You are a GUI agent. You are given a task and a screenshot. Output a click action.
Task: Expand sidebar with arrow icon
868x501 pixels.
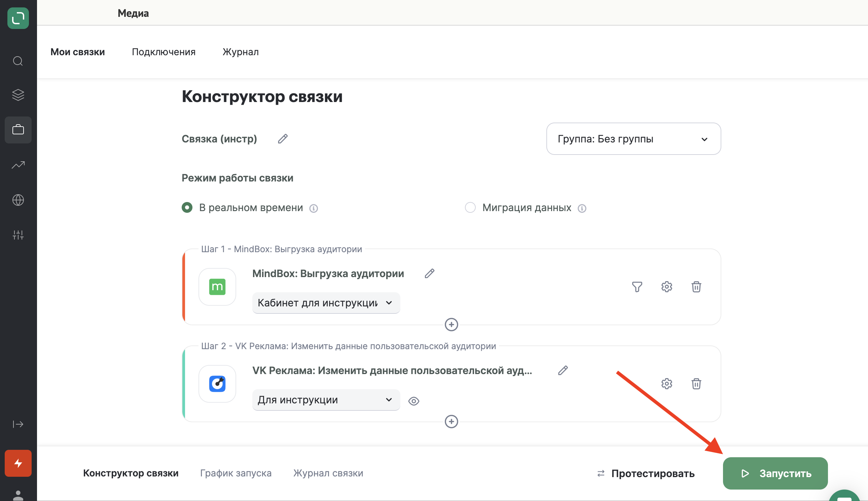tap(18, 424)
